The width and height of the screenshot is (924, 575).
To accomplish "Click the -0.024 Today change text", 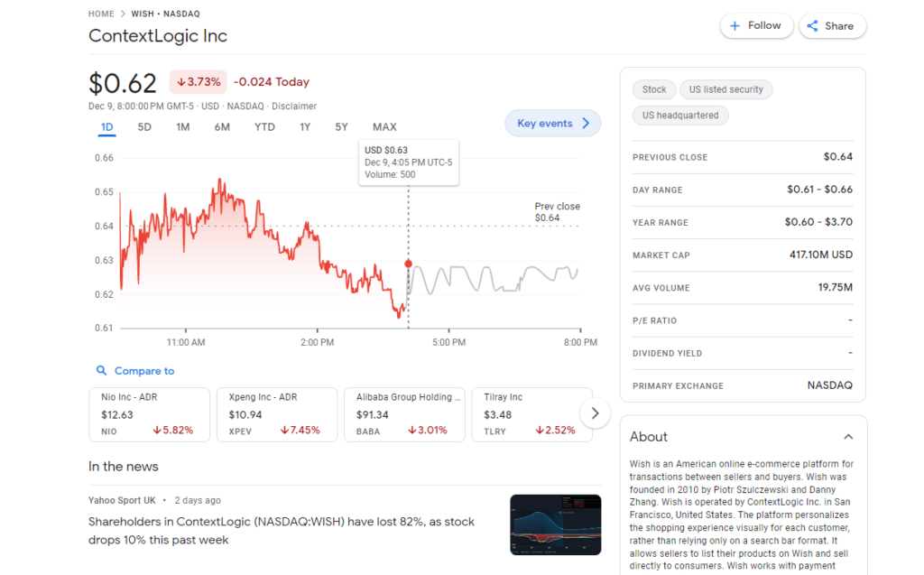I will (272, 82).
